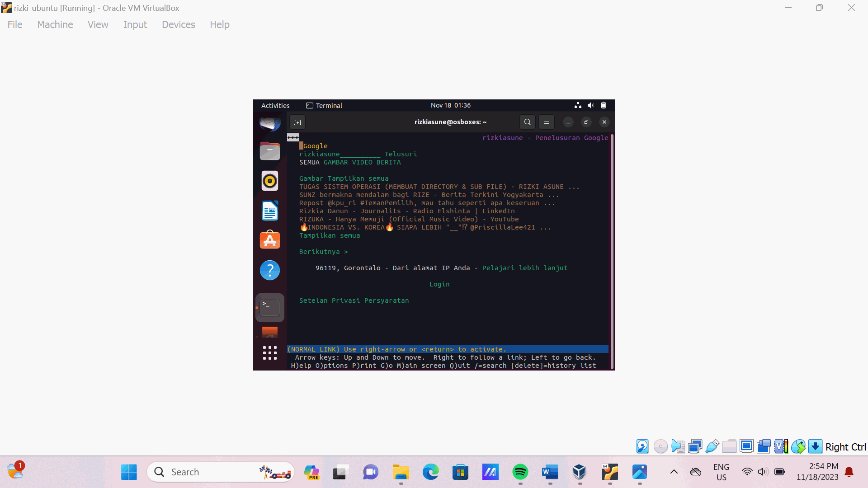Click the Windows taskbar Search box
This screenshot has width=868, height=488.
tap(221, 472)
